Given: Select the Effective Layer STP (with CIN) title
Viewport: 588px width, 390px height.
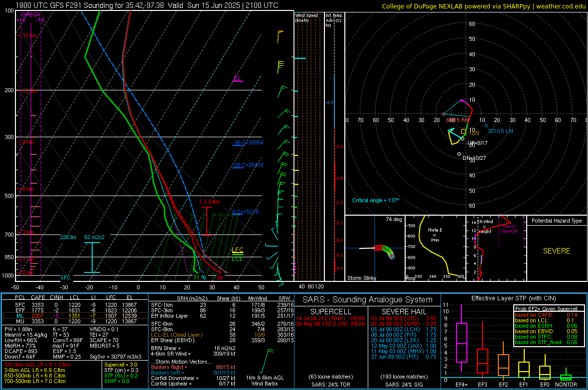Looking at the screenshot, I should (514, 298).
